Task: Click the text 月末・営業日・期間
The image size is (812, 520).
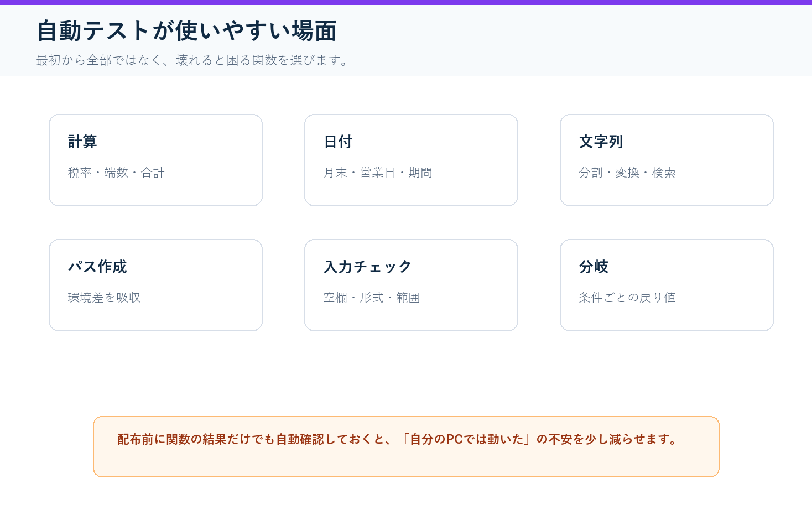Action: coord(378,173)
